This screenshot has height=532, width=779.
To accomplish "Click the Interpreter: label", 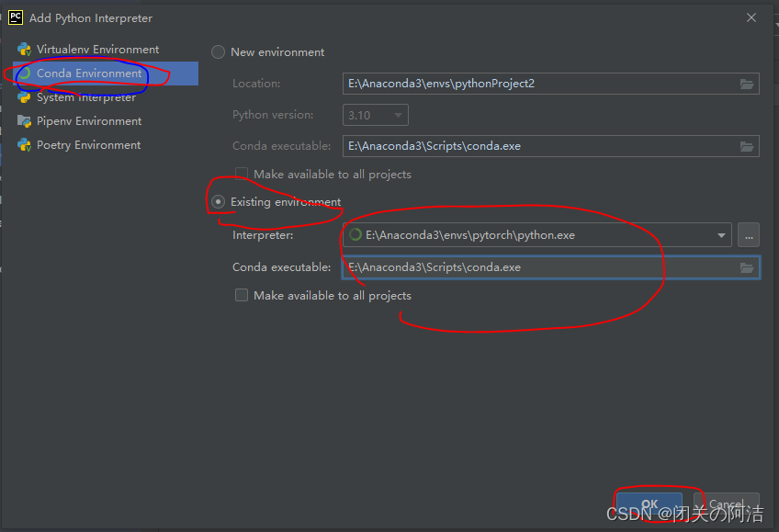I will click(x=263, y=235).
